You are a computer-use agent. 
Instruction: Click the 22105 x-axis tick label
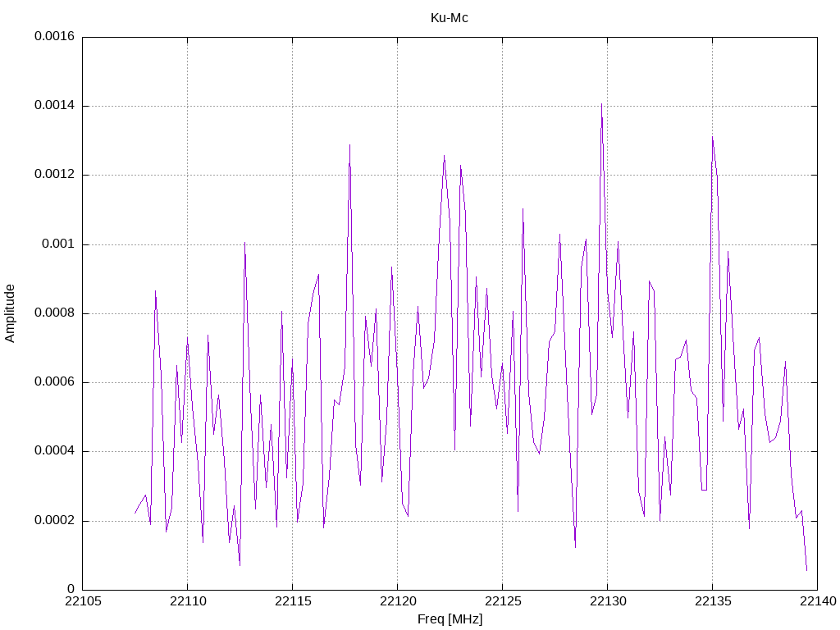click(x=83, y=601)
